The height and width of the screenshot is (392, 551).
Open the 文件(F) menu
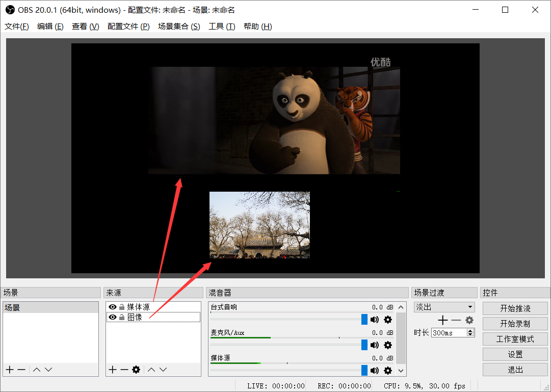click(x=16, y=27)
